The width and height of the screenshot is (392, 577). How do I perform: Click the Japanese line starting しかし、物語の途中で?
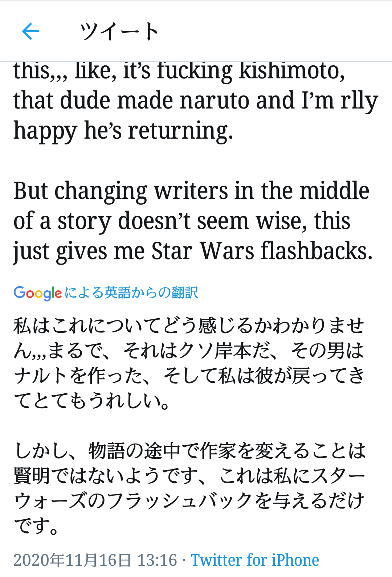tap(189, 451)
